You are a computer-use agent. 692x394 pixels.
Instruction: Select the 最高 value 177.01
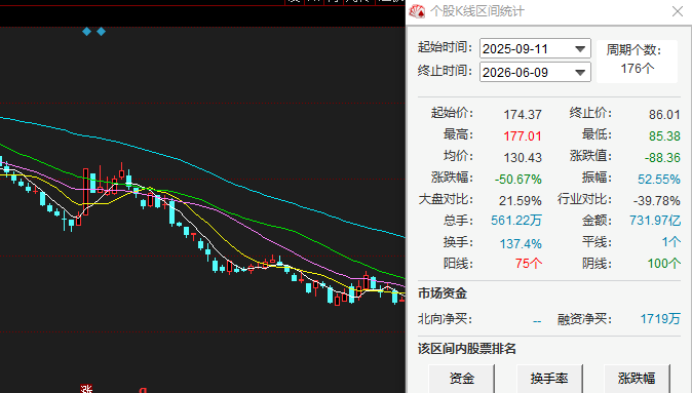click(523, 136)
